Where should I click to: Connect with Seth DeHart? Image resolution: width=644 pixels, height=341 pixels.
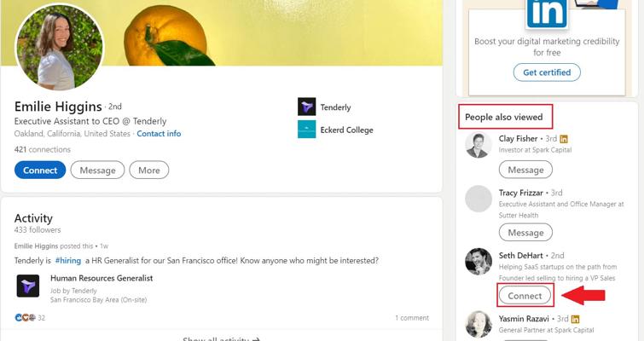point(525,296)
